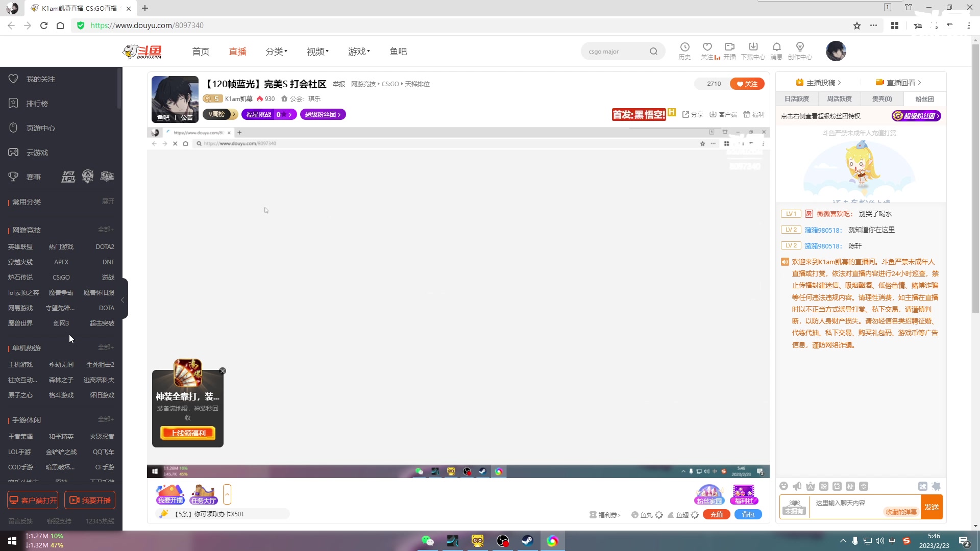Expand 手游休闲 section with 全部+
This screenshot has height=551, width=980.
106,419
